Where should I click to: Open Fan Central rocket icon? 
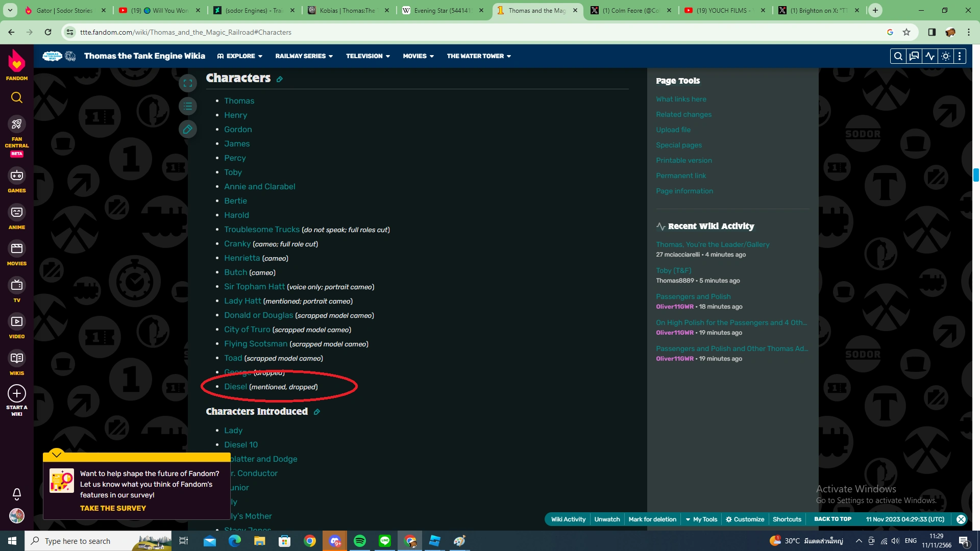coord(17,124)
